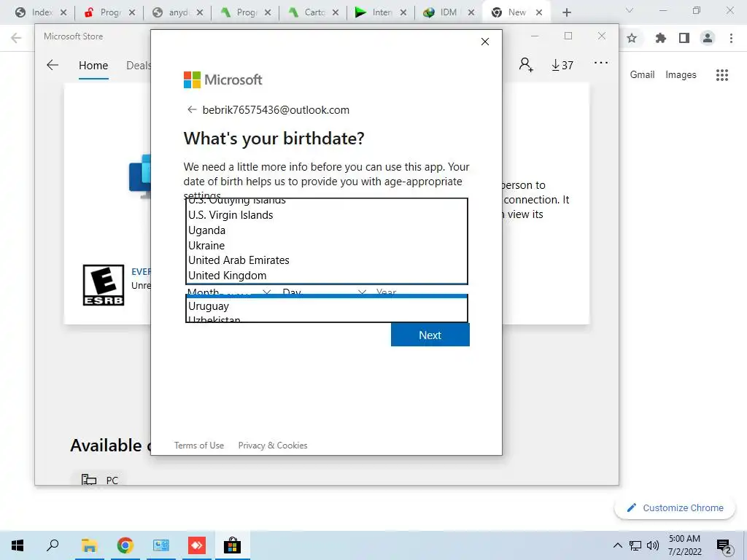Open Windows Start menu
Screen dimensions: 747x560
tap(18, 545)
